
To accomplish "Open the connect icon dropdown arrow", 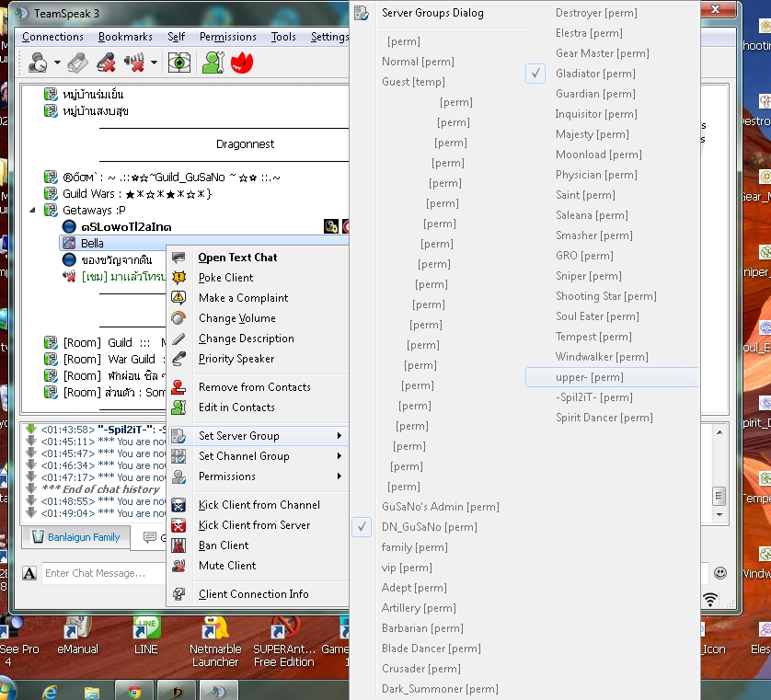I will (x=58, y=63).
